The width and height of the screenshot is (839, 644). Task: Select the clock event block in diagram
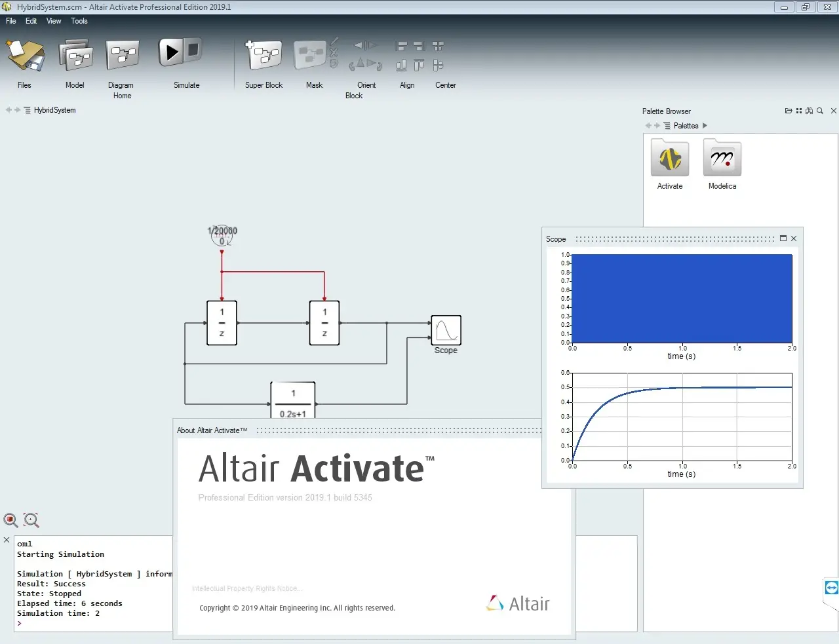pos(222,236)
